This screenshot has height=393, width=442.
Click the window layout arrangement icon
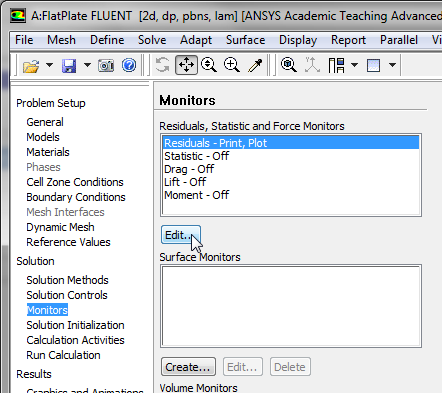(x=336, y=65)
